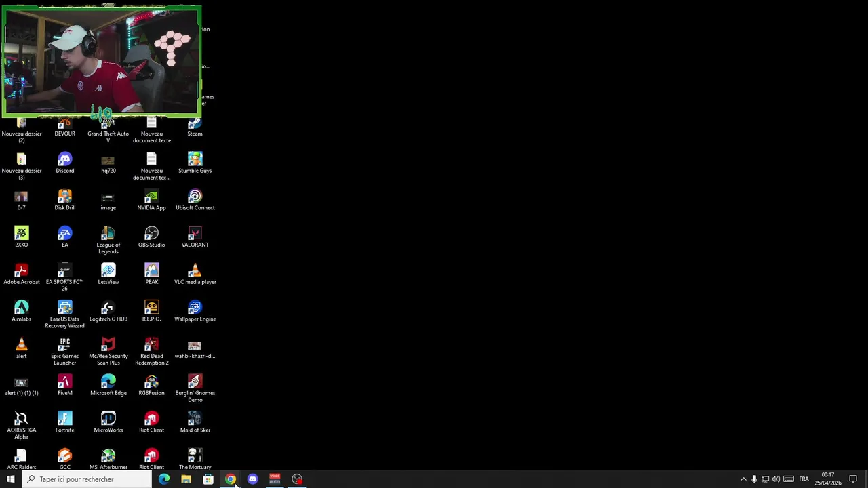Open Microsoft Edge from the taskbar
Screen dimensions: 868x488
164,479
